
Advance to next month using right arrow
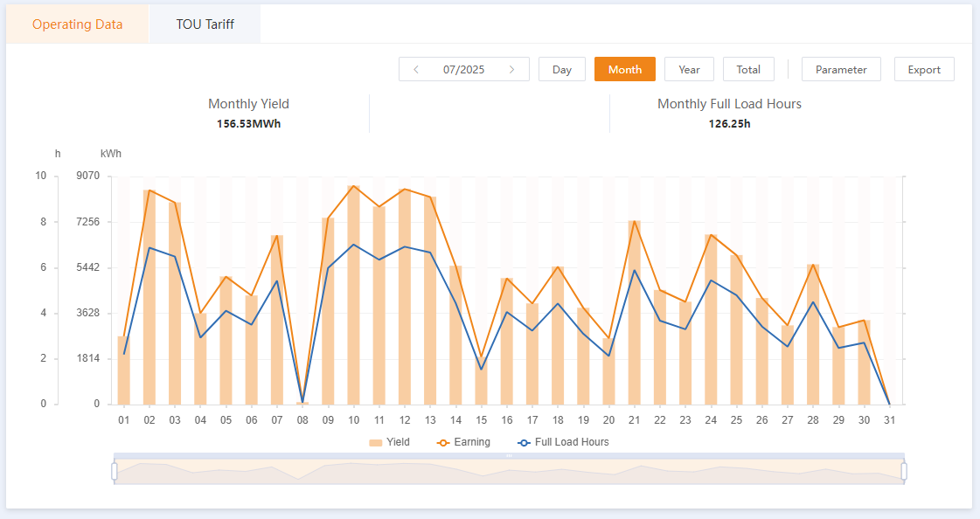[x=511, y=70]
